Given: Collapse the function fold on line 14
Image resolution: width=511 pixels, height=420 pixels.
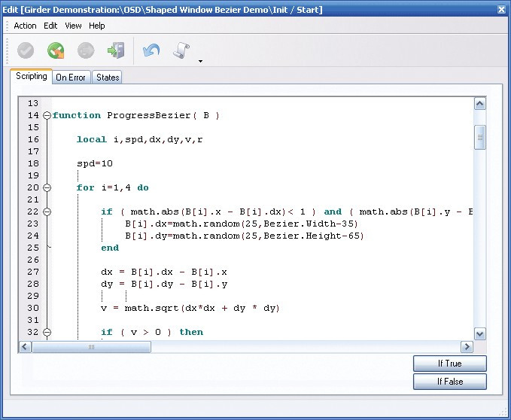Looking at the screenshot, I should tap(47, 115).
